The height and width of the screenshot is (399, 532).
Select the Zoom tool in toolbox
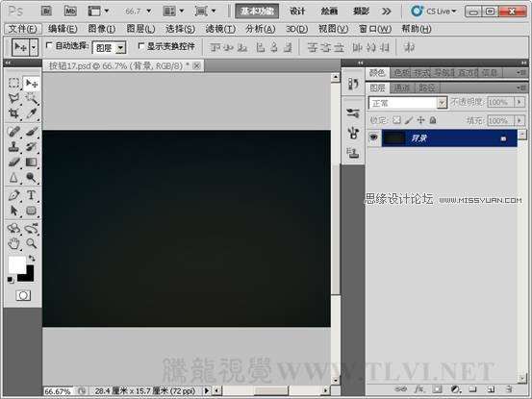pyautogui.click(x=31, y=243)
